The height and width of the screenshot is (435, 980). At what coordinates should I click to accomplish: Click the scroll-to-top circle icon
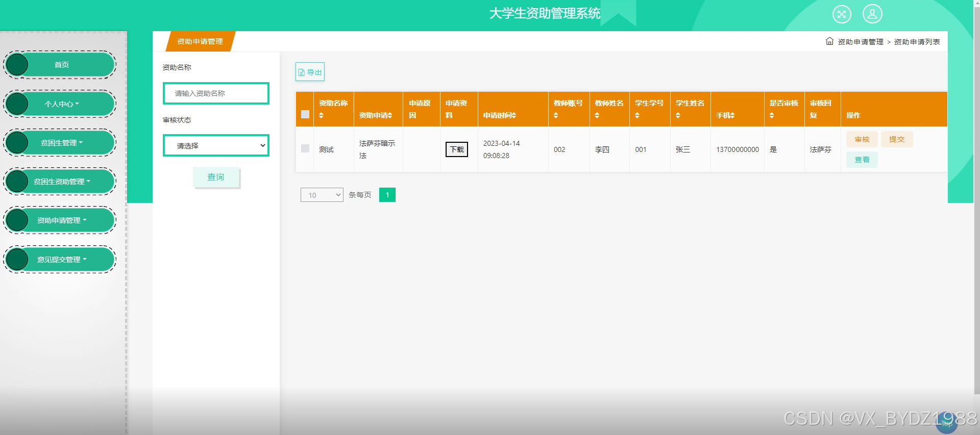pos(947,423)
